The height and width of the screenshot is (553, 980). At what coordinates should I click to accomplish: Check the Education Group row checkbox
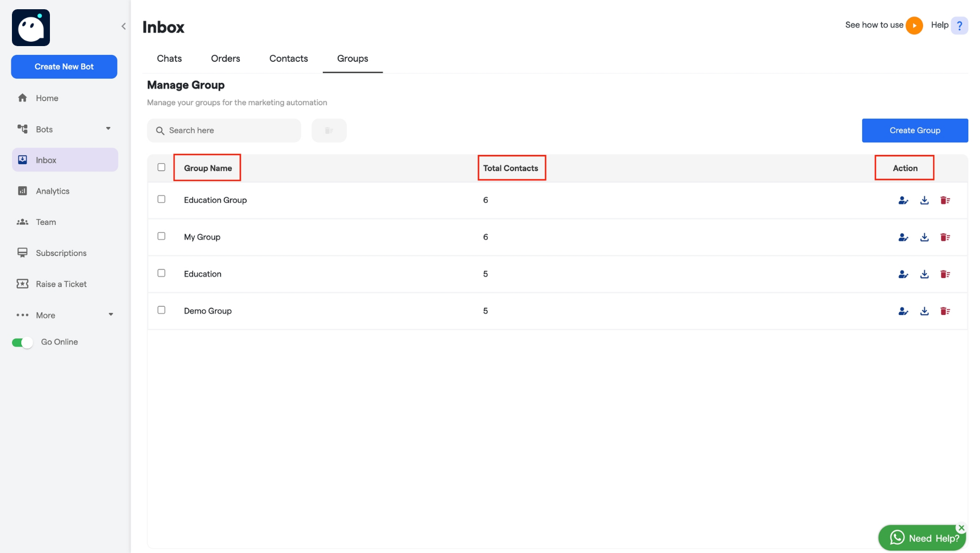(x=161, y=199)
